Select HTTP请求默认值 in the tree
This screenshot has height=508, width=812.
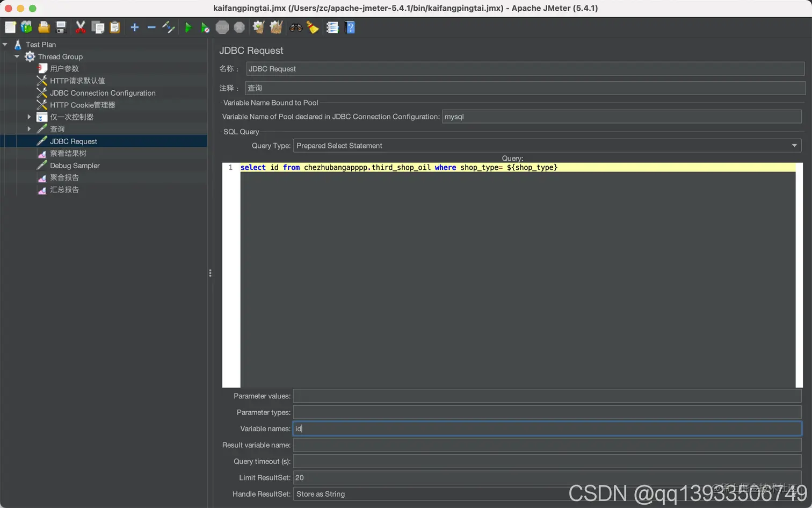tap(77, 81)
